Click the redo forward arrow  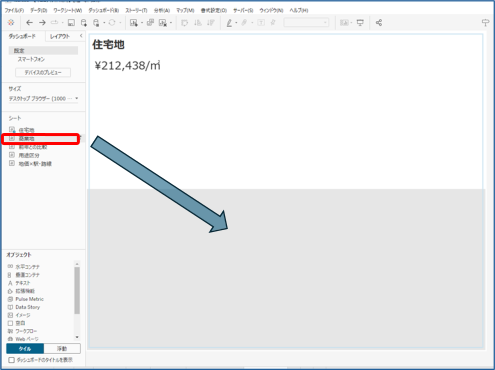[42, 23]
